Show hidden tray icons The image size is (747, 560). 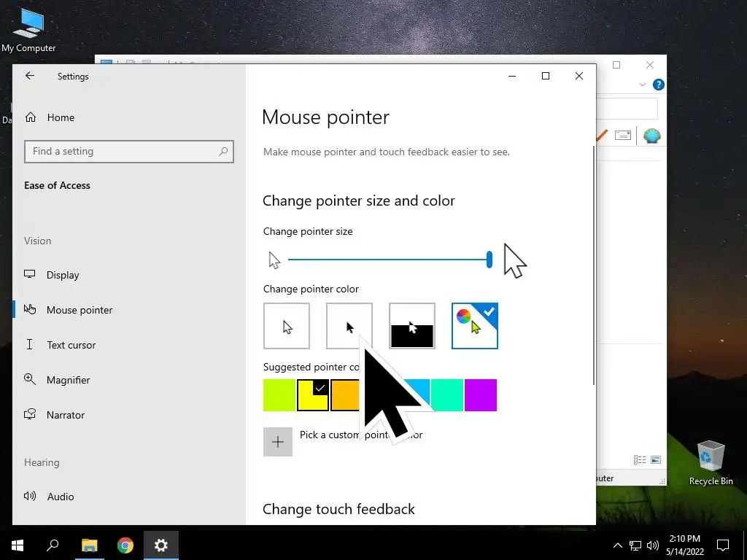[617, 545]
